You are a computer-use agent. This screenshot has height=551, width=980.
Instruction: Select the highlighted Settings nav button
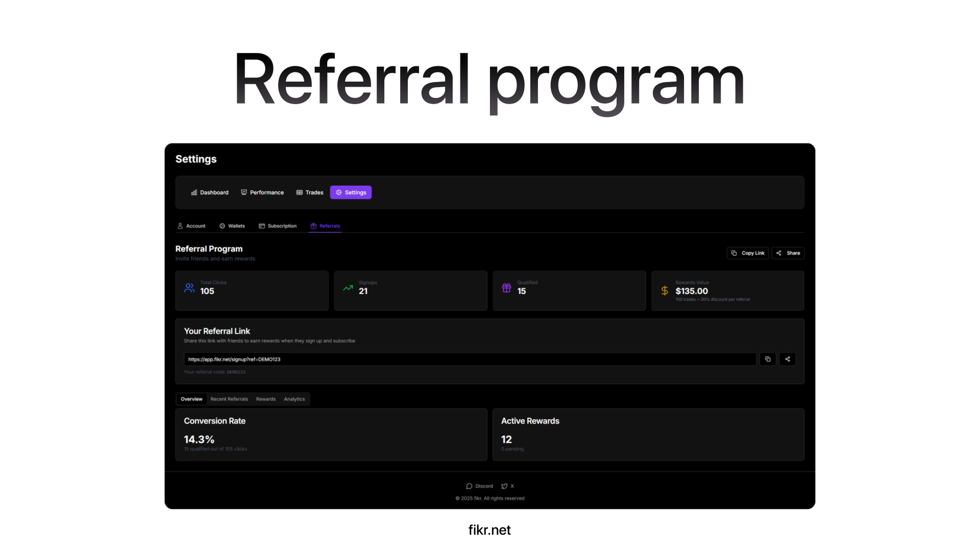tap(351, 192)
